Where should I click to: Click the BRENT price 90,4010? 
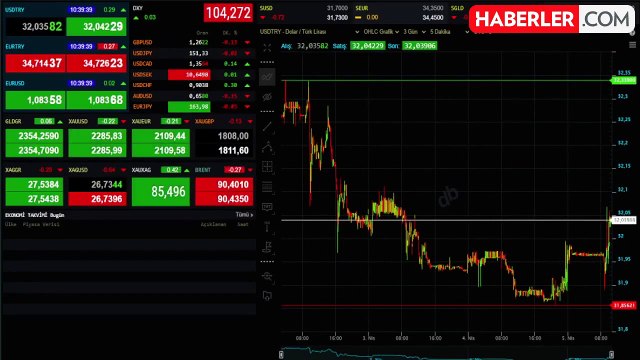[224, 184]
